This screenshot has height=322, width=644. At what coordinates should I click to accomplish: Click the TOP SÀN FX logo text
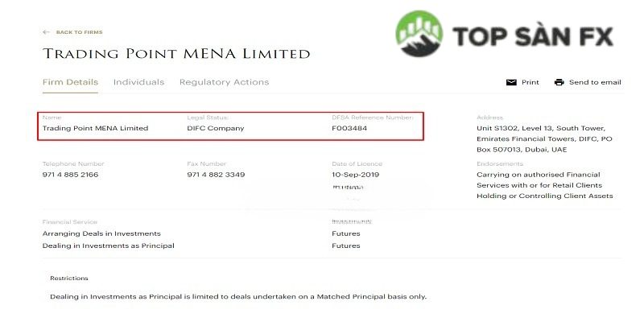(532, 36)
